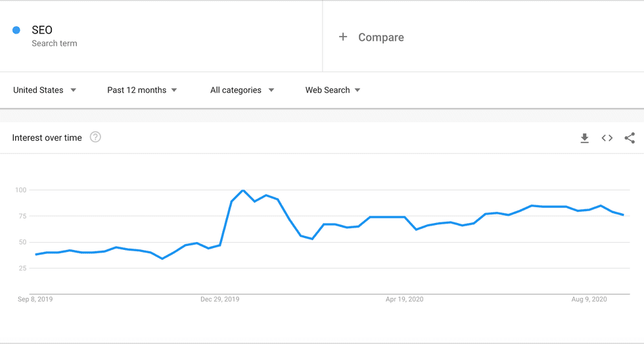Click the Interest over time heading
The height and width of the screenshot is (344, 644).
[x=47, y=138]
